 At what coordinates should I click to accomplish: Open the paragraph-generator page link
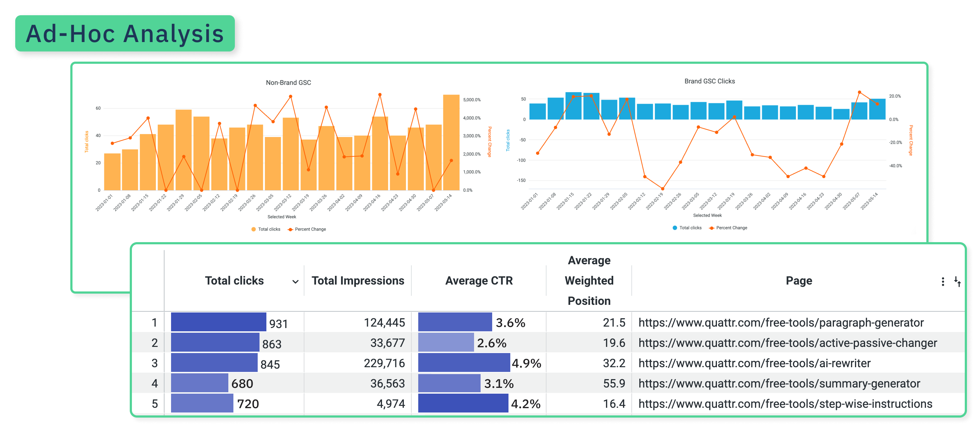[x=781, y=323]
